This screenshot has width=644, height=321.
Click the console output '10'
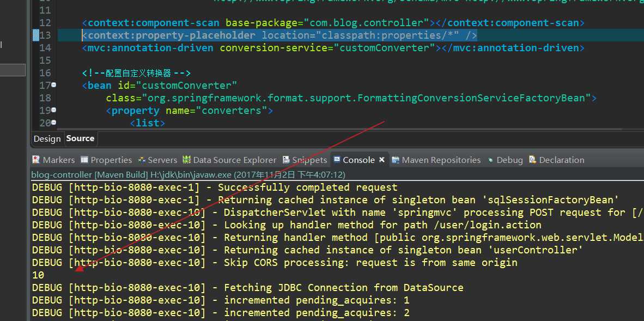coord(38,275)
